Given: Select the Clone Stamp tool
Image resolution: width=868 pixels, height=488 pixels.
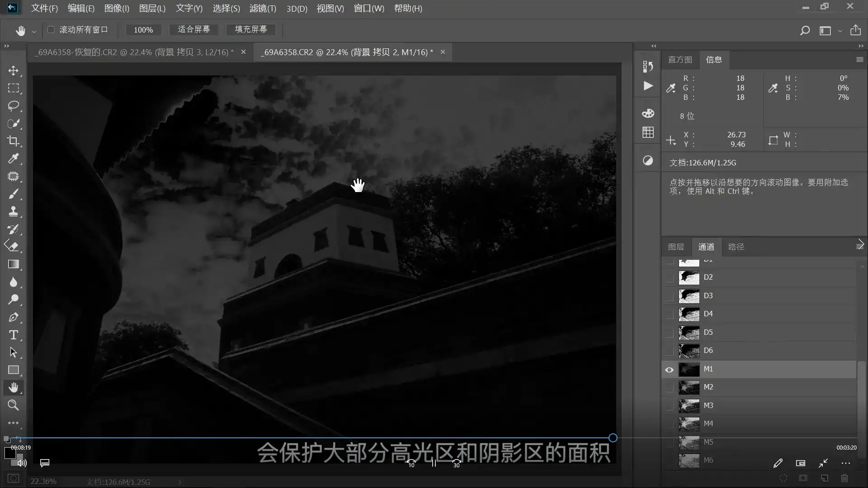Looking at the screenshot, I should point(14,211).
